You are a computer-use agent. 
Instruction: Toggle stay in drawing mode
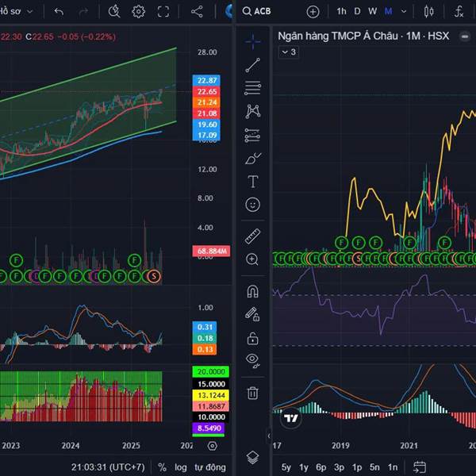pos(252,314)
